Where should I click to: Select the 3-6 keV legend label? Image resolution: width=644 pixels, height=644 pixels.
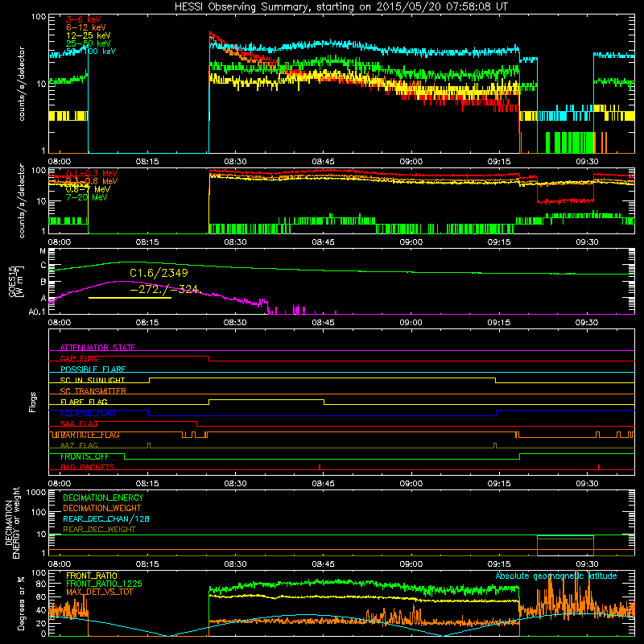pos(84,19)
